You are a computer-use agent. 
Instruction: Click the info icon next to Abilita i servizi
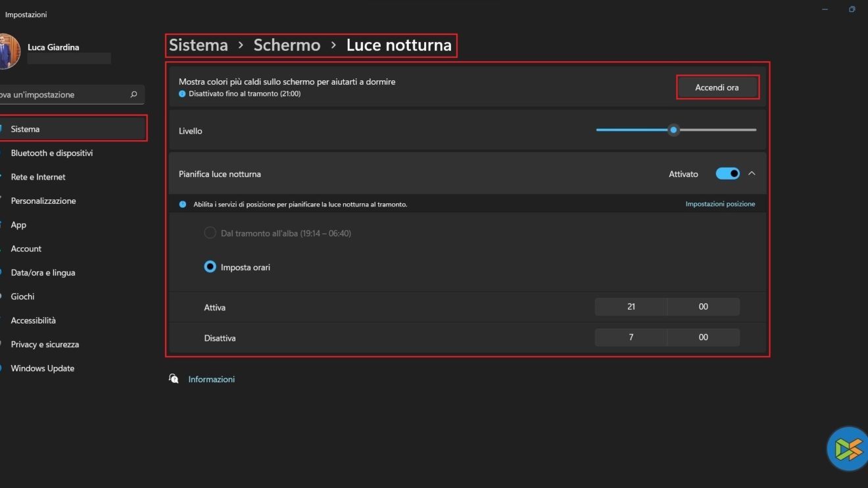[x=183, y=205]
